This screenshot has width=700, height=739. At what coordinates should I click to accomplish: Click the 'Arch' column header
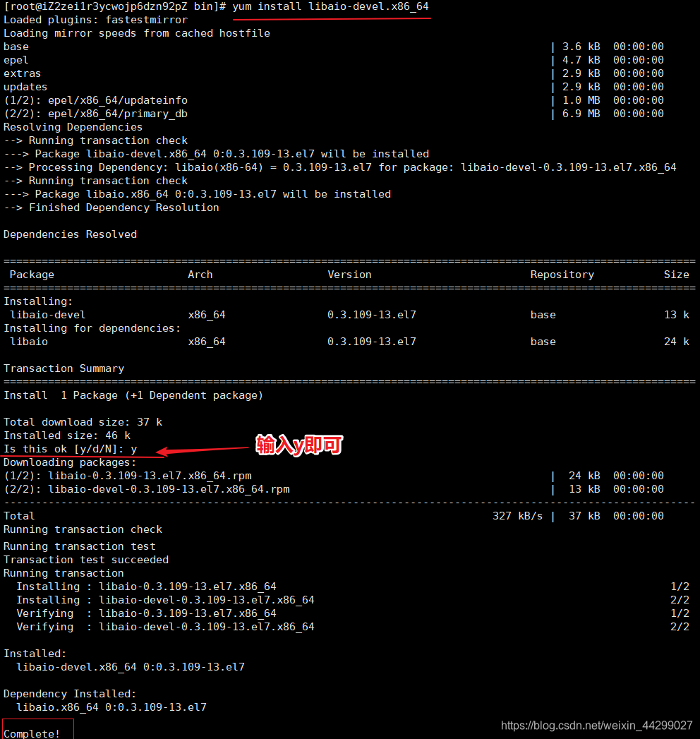click(x=200, y=275)
